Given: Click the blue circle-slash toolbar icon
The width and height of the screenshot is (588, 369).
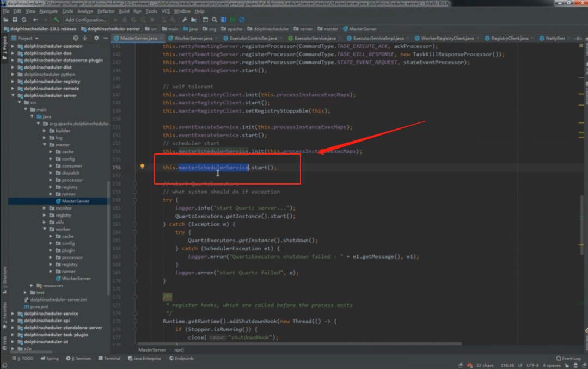Looking at the screenshot, I should 242,20.
